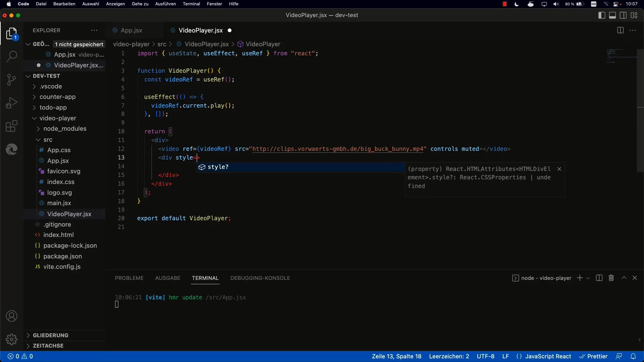The width and height of the screenshot is (644, 362).
Task: Select the VideoPlayer.jsx editor tab
Action: 201,30
